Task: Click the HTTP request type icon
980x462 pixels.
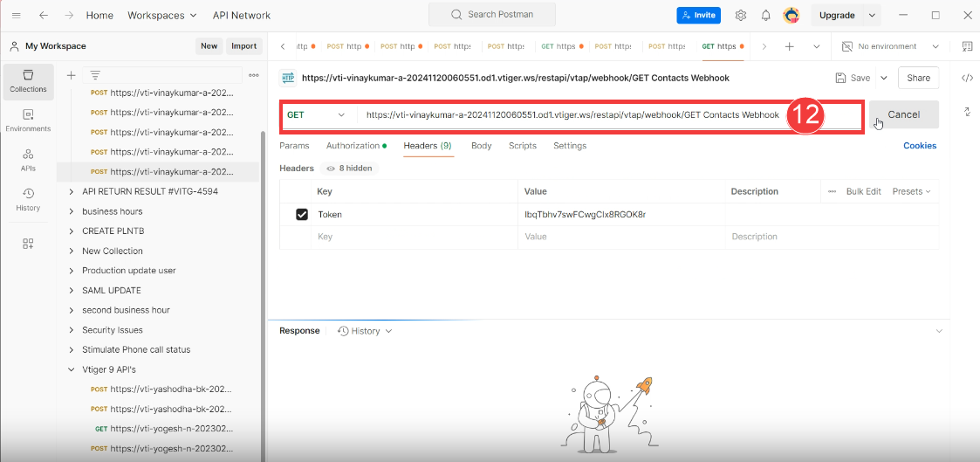Action: pyautogui.click(x=287, y=78)
